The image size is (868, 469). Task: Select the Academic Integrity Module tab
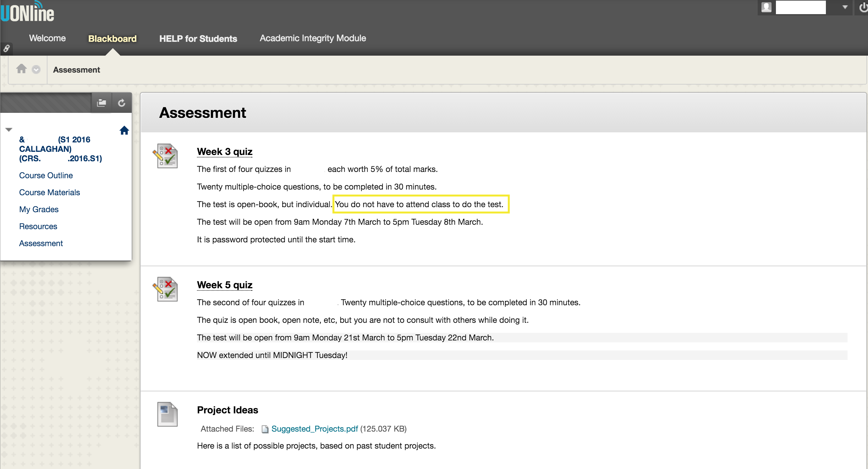[312, 38]
